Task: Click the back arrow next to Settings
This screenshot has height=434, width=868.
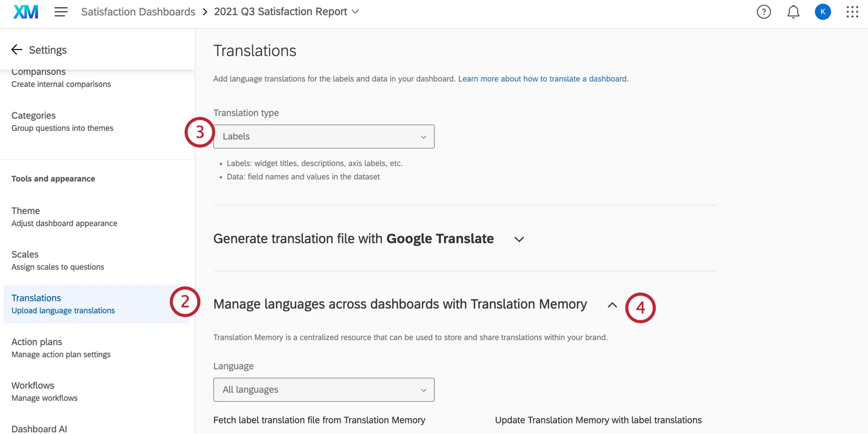Action: point(17,50)
